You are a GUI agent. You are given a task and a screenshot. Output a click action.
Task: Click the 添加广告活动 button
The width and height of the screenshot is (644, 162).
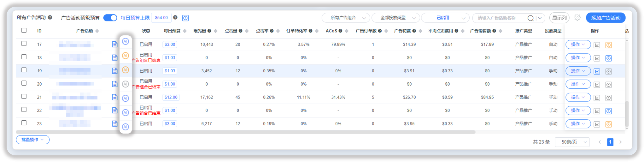pos(606,18)
